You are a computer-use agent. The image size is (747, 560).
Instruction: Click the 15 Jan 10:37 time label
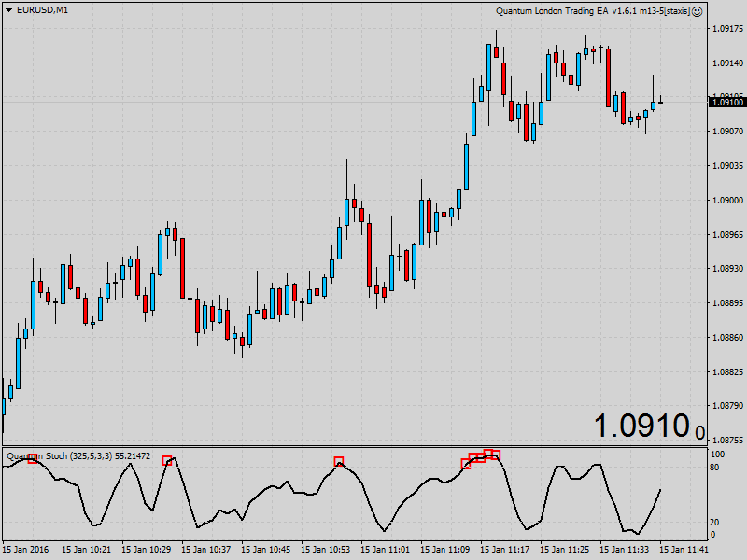[205, 550]
